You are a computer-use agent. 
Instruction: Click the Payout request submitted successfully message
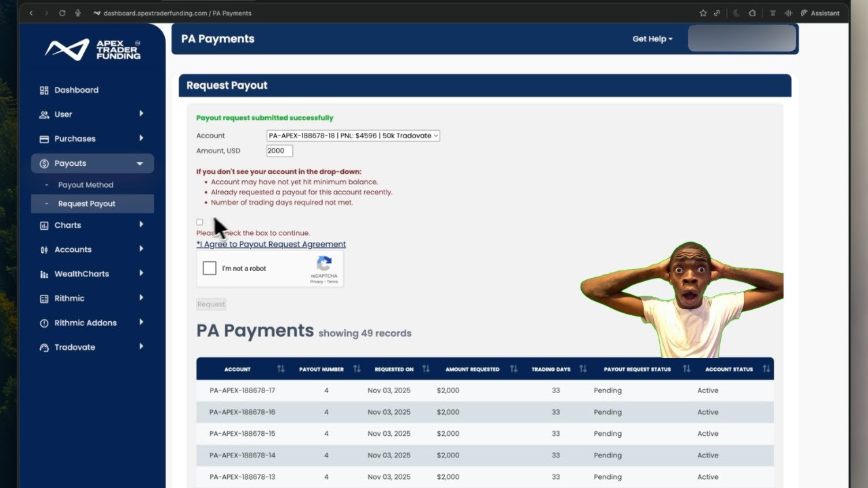264,118
